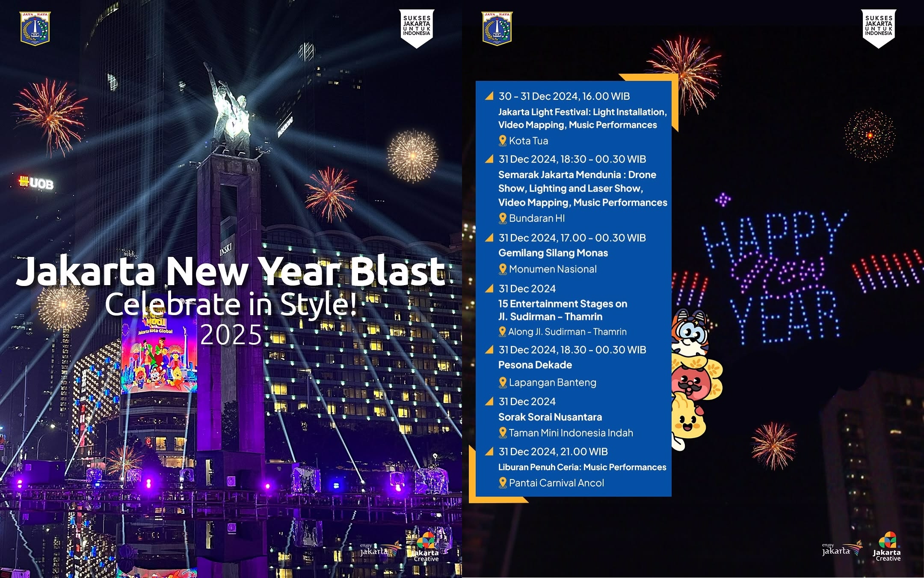Click the Gemilang Silang Monas title
Screen dimensions: 924x578
point(553,253)
